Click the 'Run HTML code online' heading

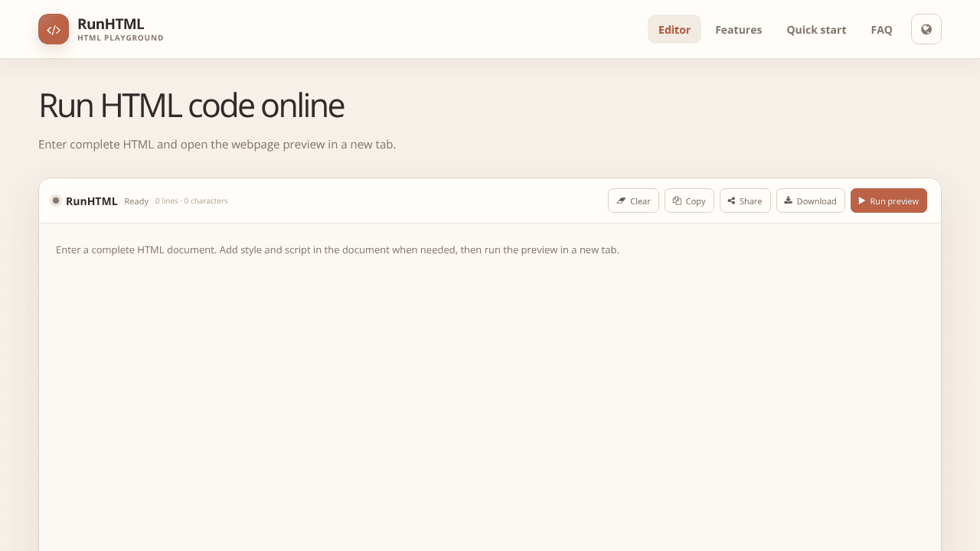click(x=191, y=106)
